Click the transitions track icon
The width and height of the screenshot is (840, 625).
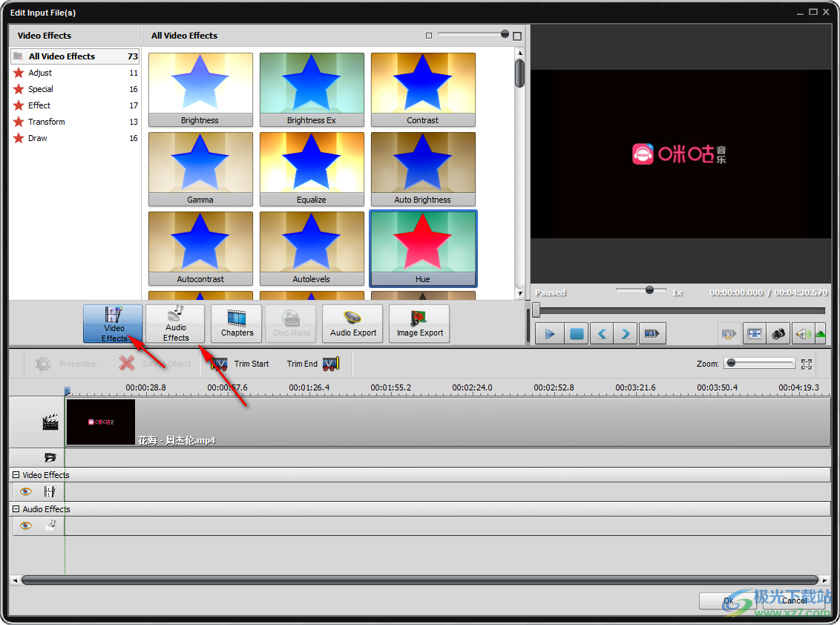tap(50, 458)
